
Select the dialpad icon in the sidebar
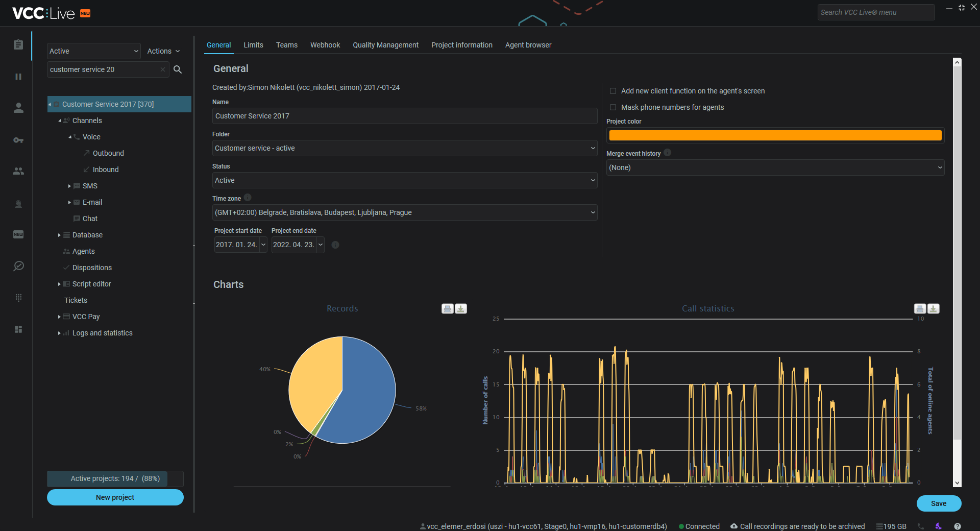[x=18, y=298]
